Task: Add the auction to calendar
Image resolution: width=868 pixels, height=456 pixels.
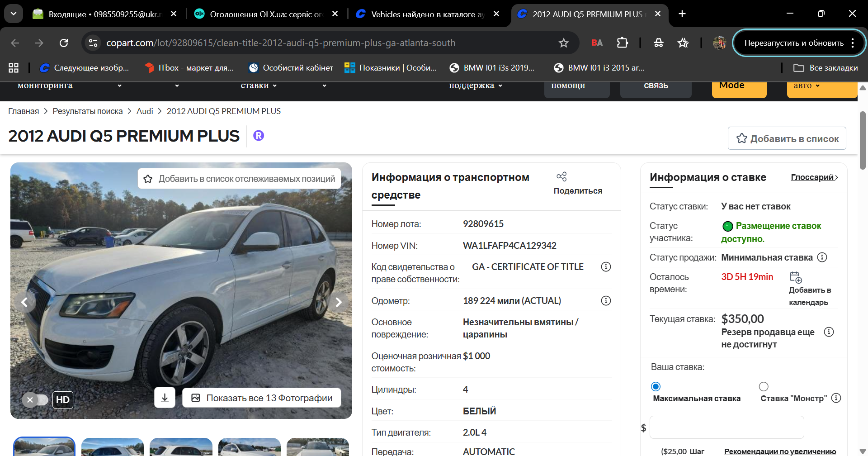Action: pos(796,277)
